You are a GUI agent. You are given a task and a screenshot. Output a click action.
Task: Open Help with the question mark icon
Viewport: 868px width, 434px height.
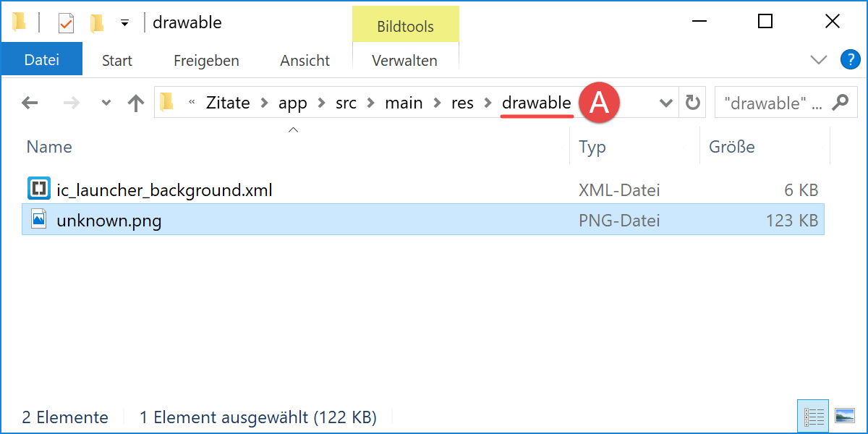pyautogui.click(x=850, y=60)
